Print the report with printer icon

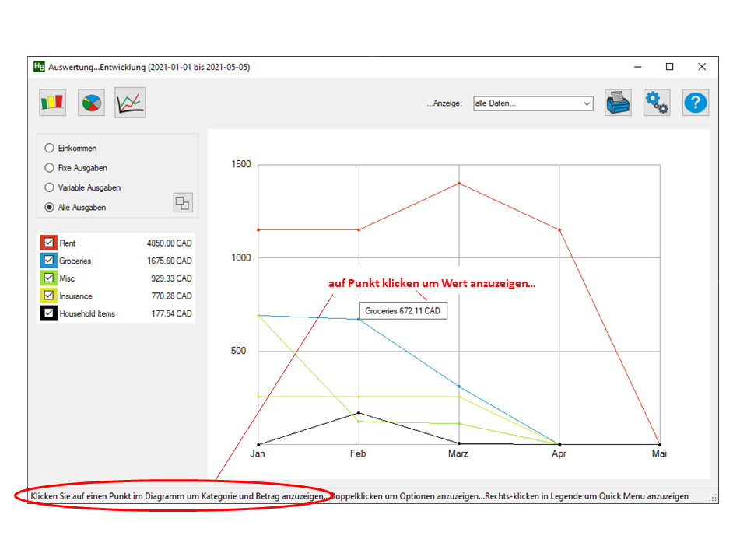[x=618, y=103]
